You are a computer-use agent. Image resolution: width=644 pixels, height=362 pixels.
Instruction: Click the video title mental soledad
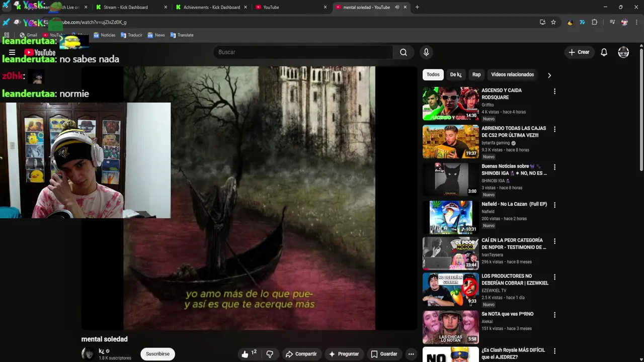(105, 339)
